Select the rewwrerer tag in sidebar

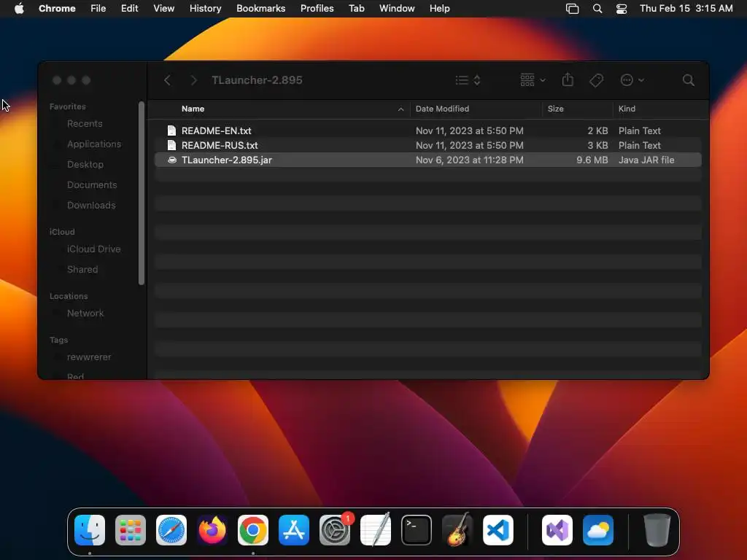pos(88,357)
